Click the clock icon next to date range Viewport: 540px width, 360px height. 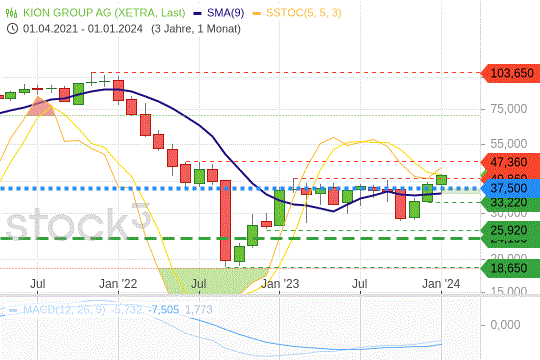(x=12, y=29)
